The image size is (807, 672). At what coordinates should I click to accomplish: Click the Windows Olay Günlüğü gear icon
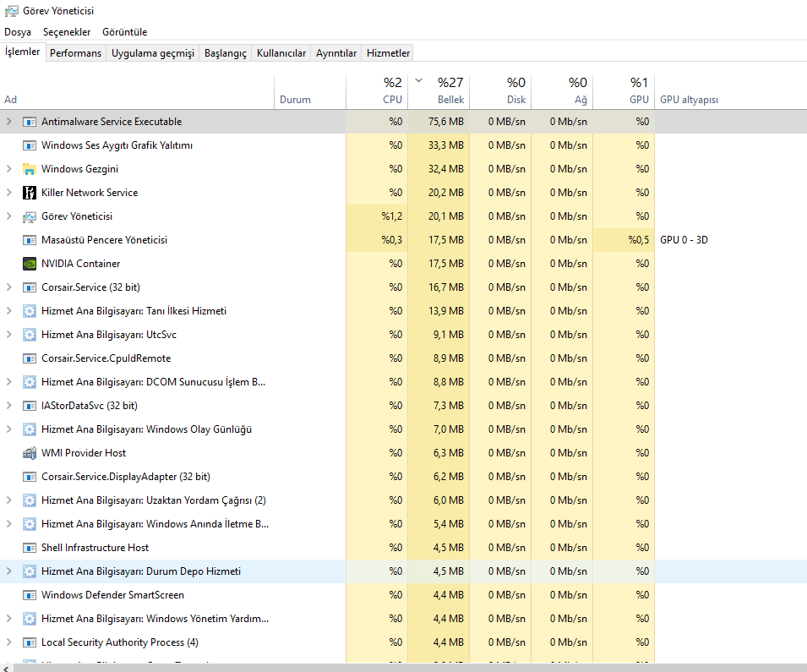point(30,430)
